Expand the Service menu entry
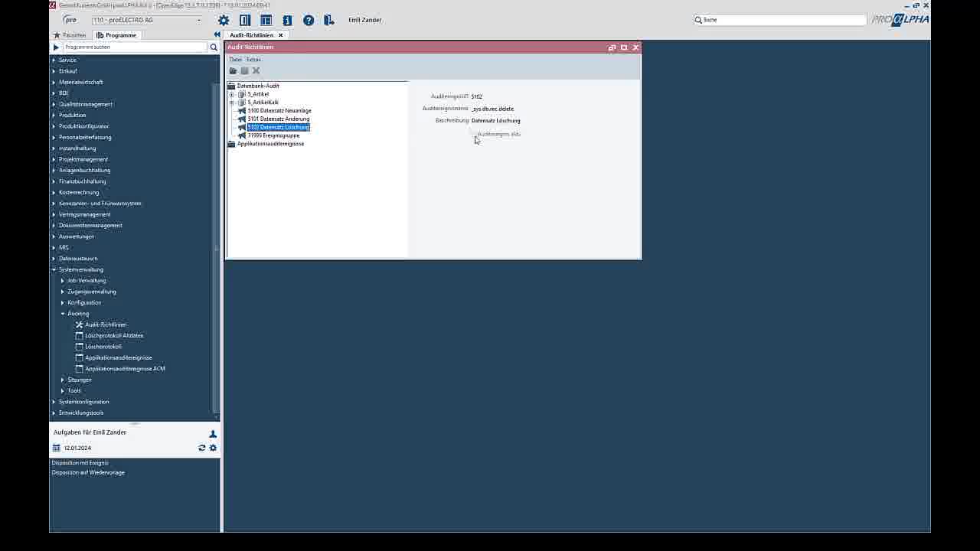Image resolution: width=980 pixels, height=551 pixels. coord(54,60)
